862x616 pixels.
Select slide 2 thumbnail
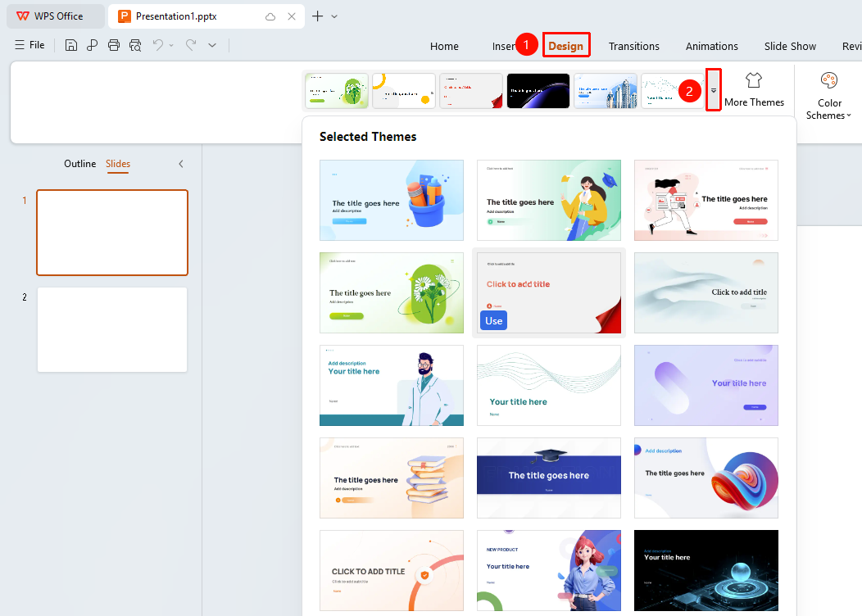coord(112,329)
